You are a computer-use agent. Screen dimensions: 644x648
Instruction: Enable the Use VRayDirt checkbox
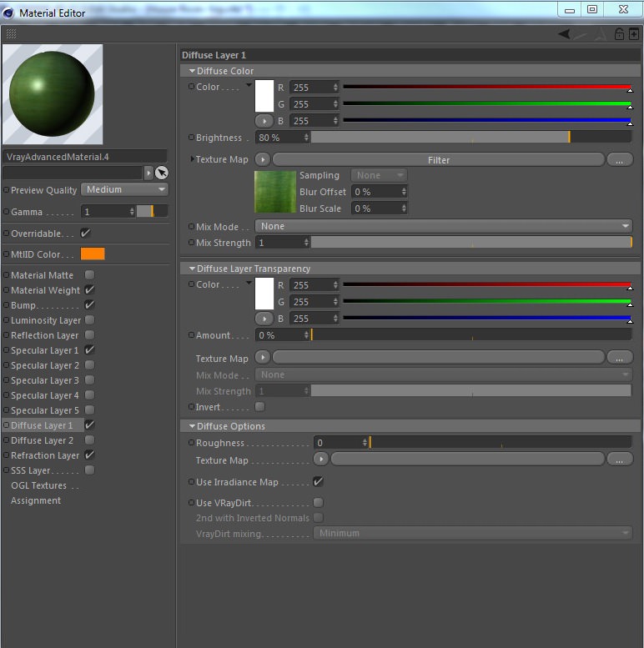click(x=318, y=503)
